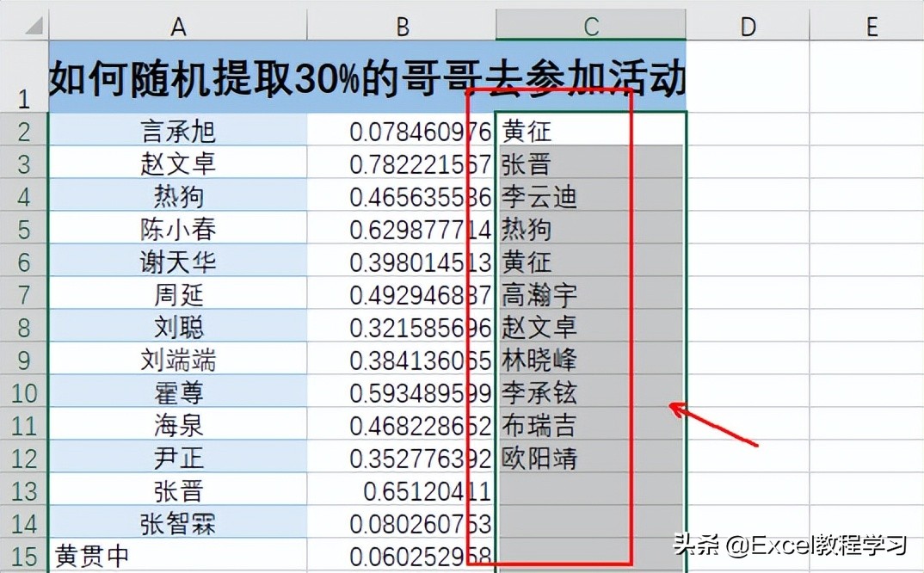Screen dimensions: 924x573
Task: Select row 11 header
Action: 23,425
